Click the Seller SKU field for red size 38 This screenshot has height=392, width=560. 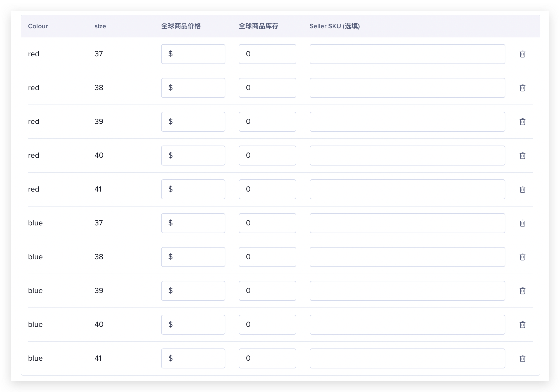[407, 88]
